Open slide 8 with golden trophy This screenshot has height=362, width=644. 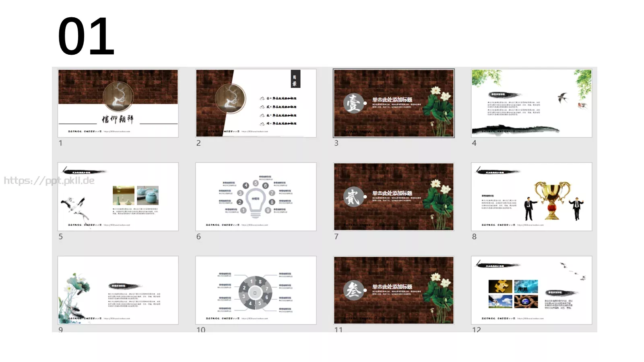coord(532,197)
